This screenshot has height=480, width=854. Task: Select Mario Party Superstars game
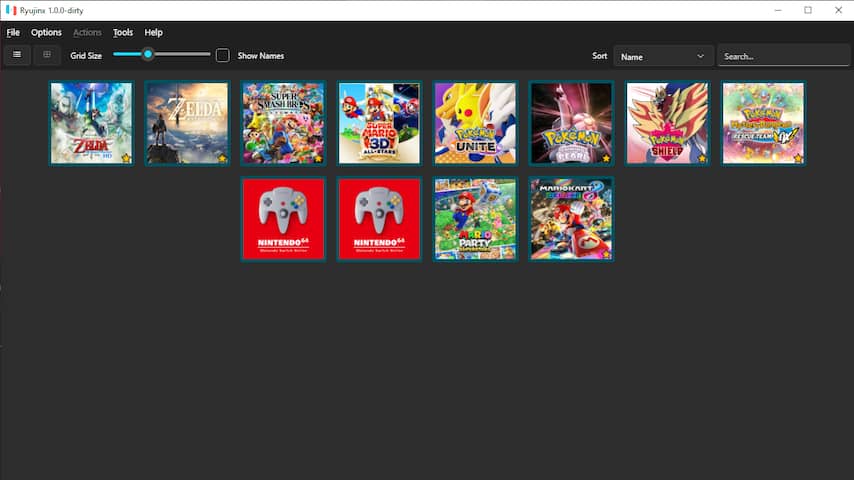point(475,219)
